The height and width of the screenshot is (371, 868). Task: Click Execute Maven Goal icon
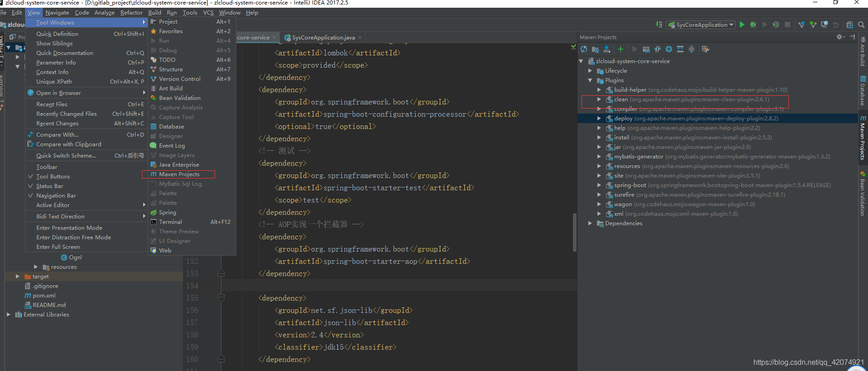pos(646,49)
